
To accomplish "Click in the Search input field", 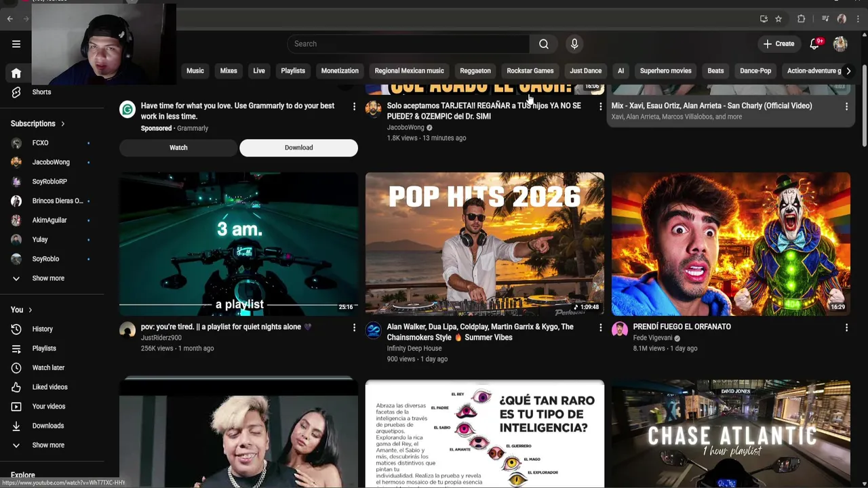I will 408,44.
